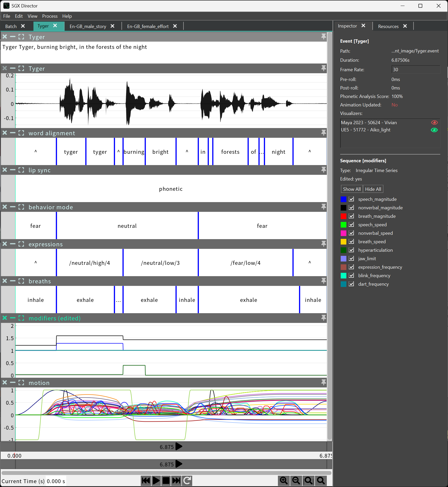
Task: Toggle the loop playback icon
Action: pos(187,481)
